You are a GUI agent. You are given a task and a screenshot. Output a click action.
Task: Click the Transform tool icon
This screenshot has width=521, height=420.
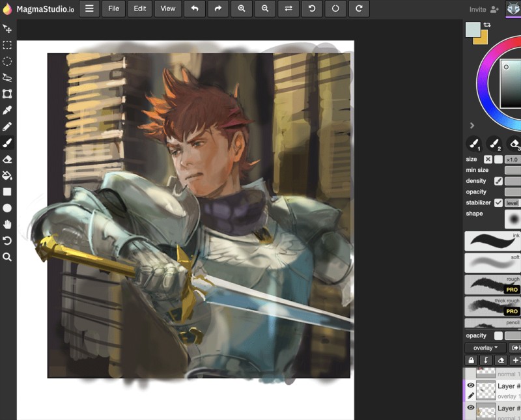[x=7, y=94]
